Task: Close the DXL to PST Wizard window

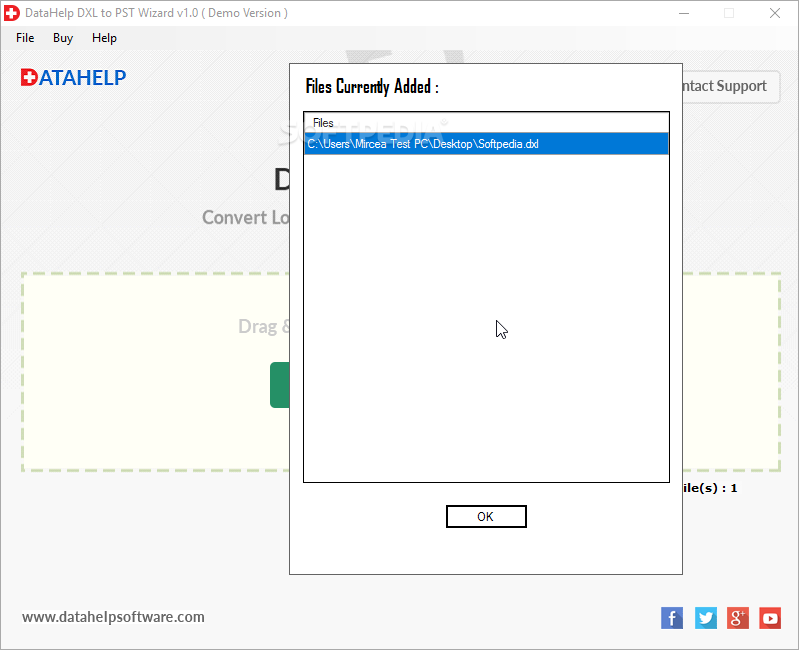Action: pyautogui.click(x=775, y=13)
